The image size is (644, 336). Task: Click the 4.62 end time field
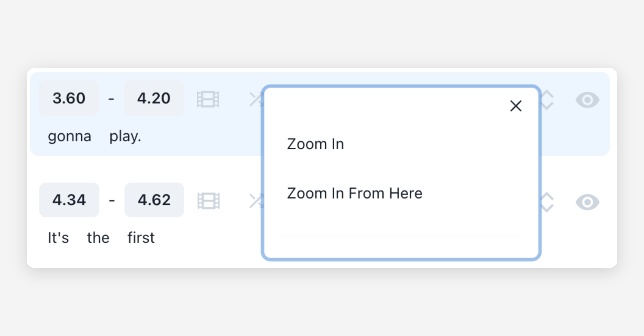pyautogui.click(x=154, y=200)
